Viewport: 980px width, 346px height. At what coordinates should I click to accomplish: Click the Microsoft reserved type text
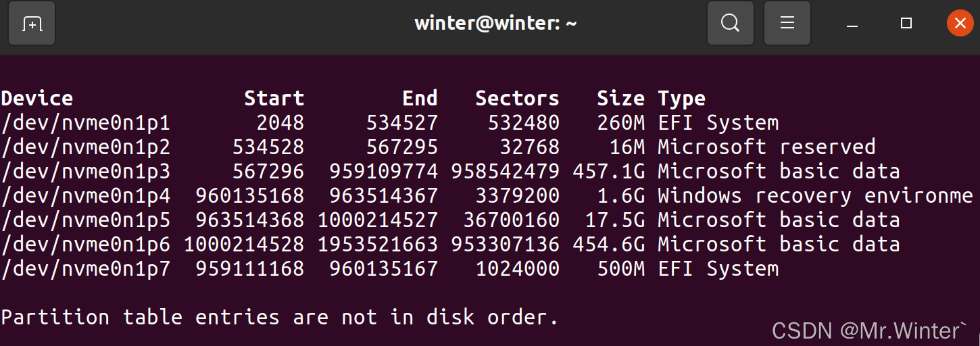[766, 147]
